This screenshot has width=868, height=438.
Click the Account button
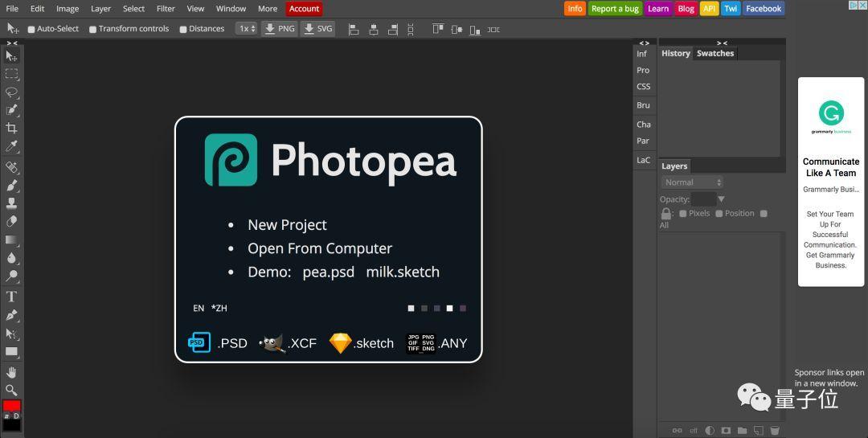[x=304, y=9]
